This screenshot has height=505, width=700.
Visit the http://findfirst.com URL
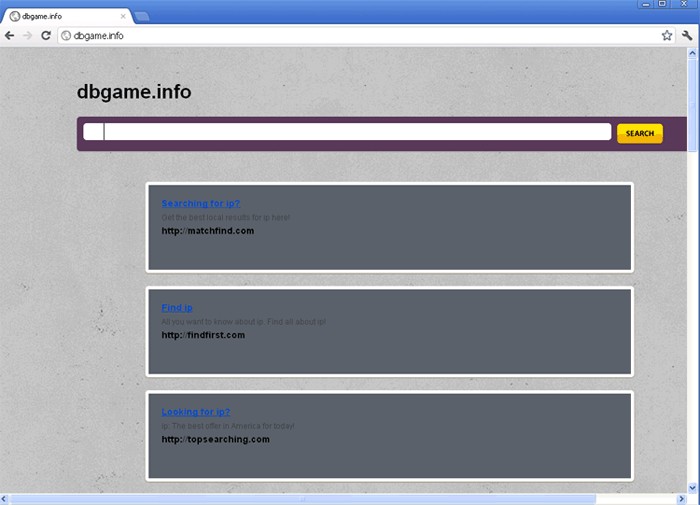203,335
